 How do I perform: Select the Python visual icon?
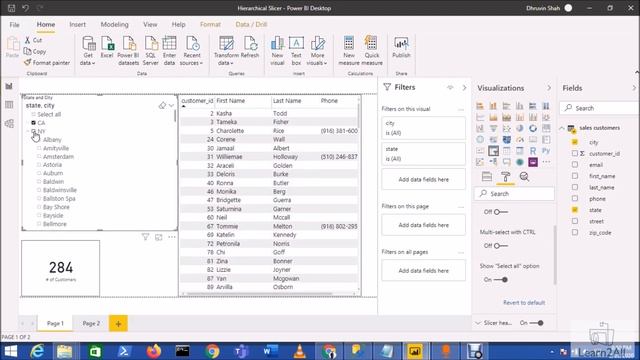point(546,151)
